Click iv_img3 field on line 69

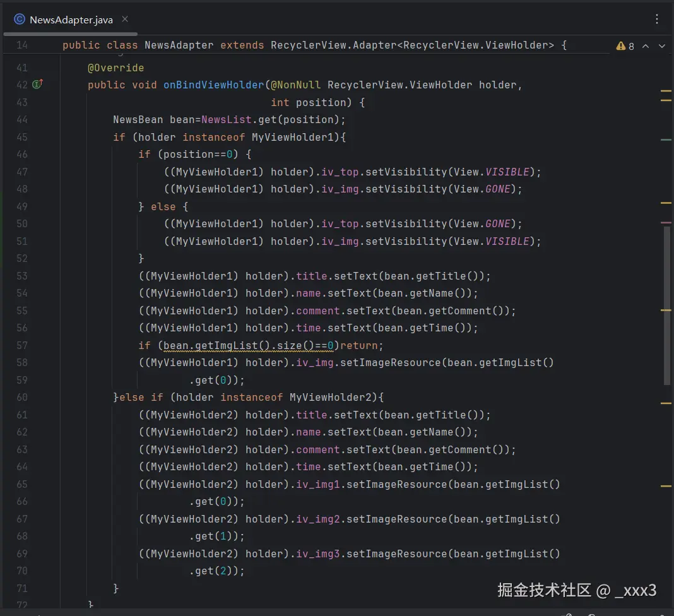click(x=317, y=554)
